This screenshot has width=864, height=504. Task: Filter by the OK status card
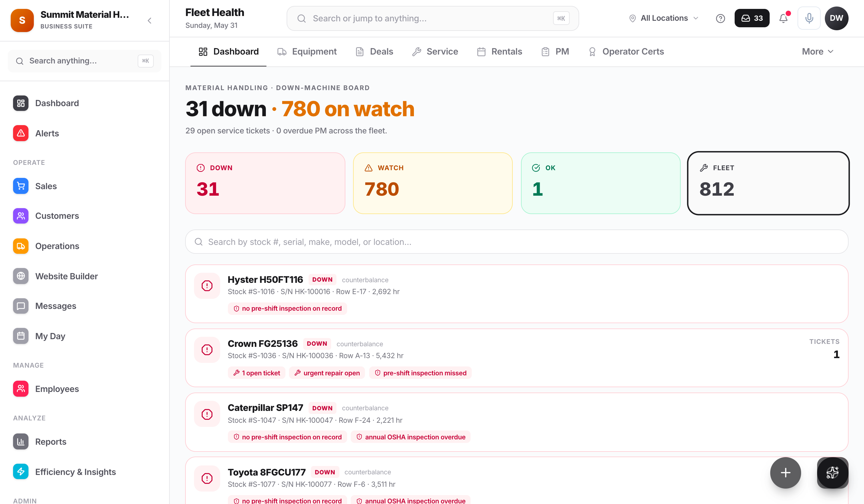(600, 183)
